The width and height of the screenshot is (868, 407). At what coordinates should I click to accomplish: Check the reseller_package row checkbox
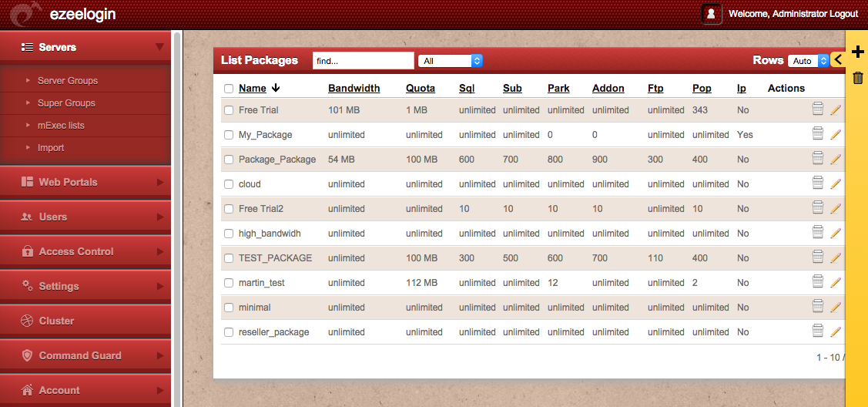tap(229, 332)
